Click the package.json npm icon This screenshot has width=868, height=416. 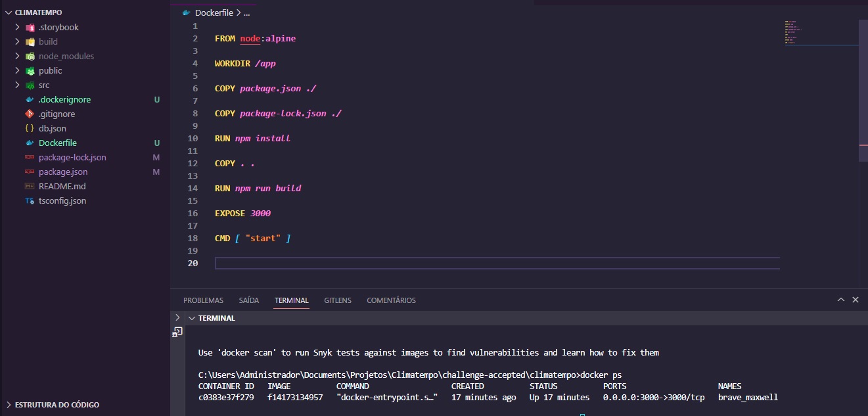[30, 172]
